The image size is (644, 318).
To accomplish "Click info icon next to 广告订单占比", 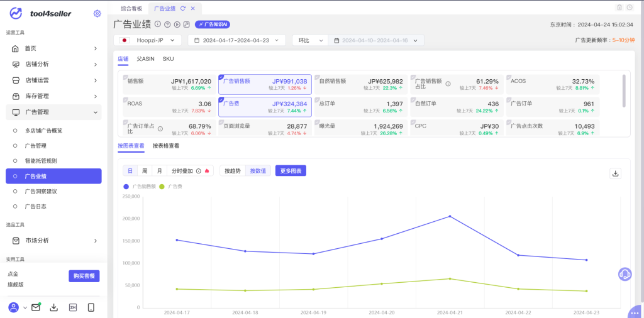I will 160,129.
